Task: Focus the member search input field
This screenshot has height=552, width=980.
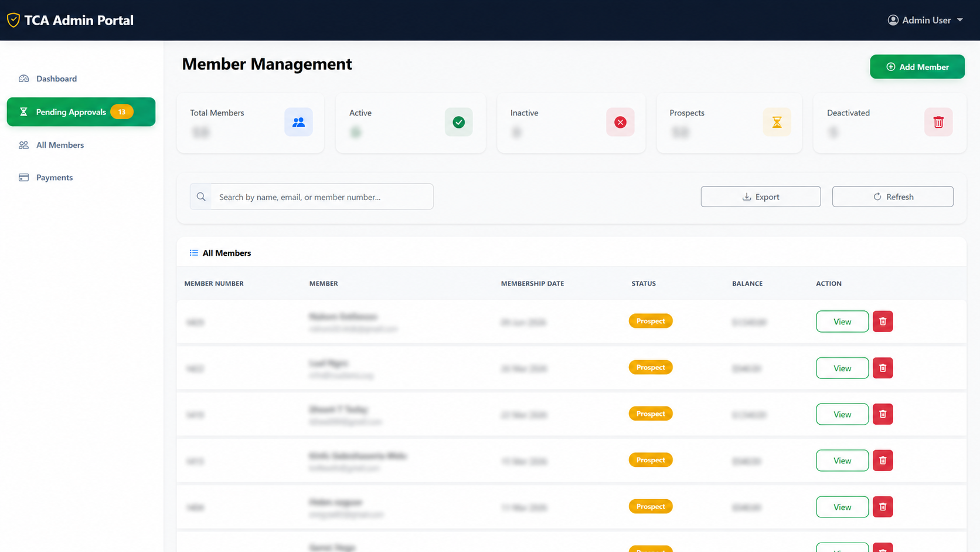Action: click(322, 197)
